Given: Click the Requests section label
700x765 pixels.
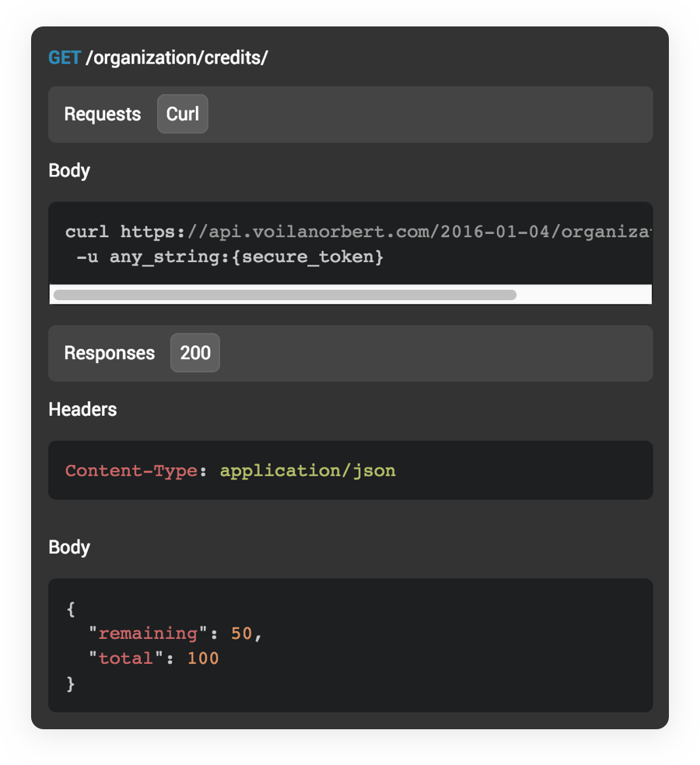Looking at the screenshot, I should (x=103, y=114).
